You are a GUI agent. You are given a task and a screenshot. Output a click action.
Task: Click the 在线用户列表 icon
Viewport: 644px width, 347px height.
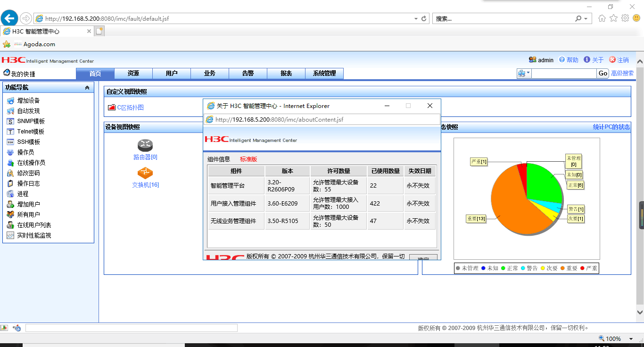click(x=10, y=225)
